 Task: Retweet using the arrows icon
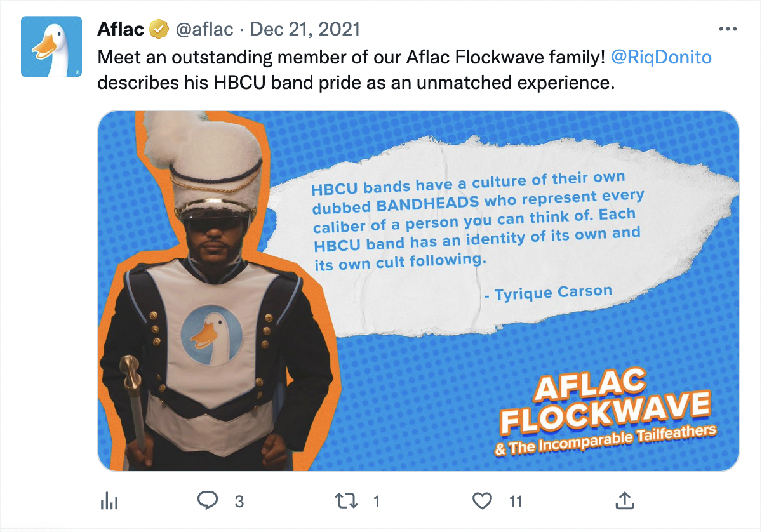click(345, 502)
